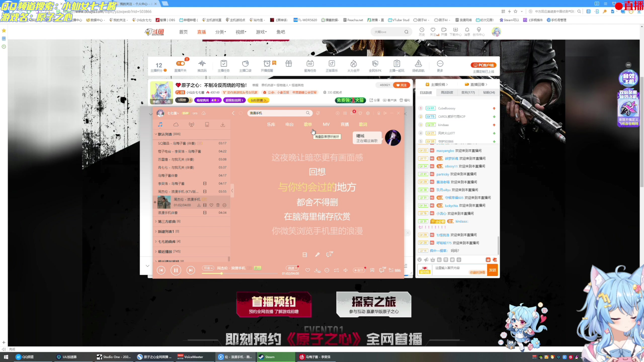Click the radio broadcast icon in player sidebar
644x362 pixels.
(191, 124)
